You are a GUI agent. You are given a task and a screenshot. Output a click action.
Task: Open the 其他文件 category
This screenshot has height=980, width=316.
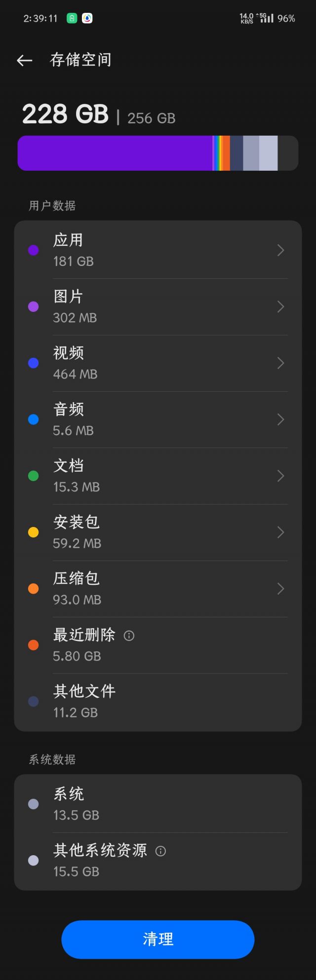pos(158,701)
